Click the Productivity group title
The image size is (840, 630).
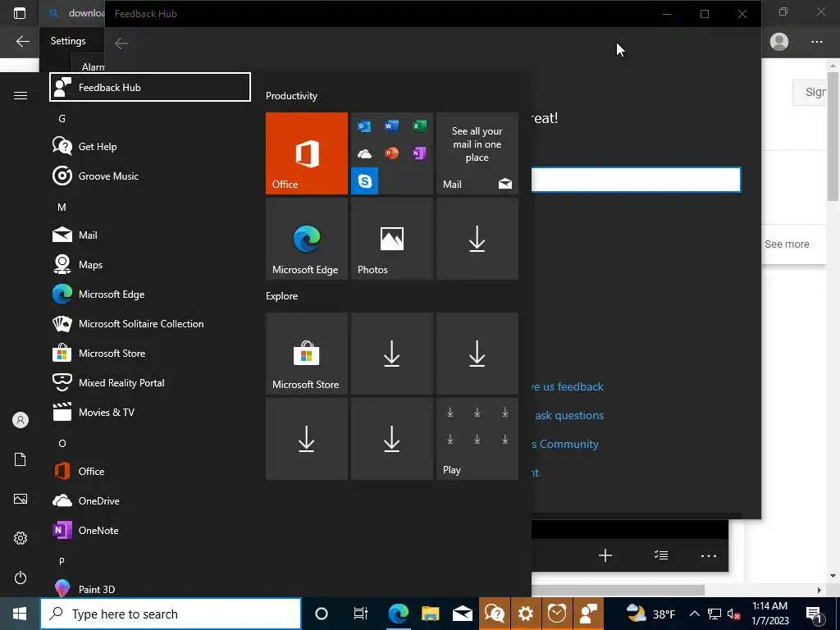point(291,96)
